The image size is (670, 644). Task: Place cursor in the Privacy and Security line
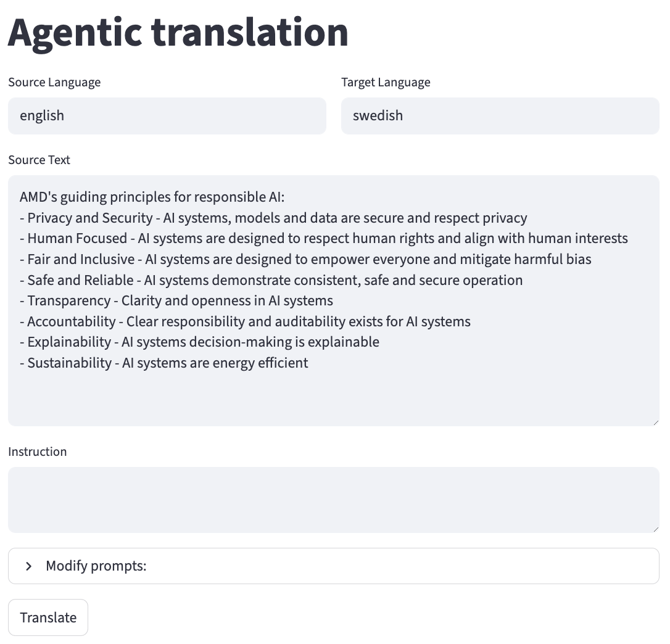273,218
